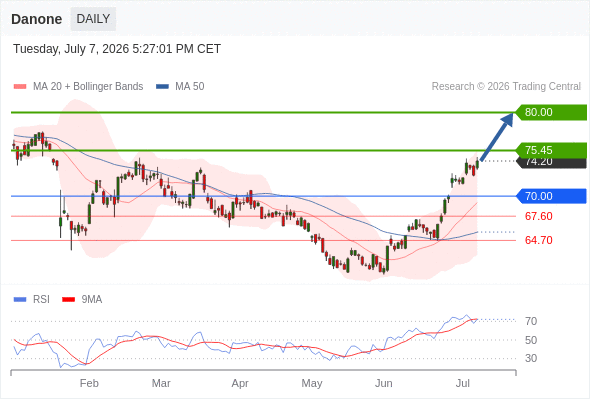Viewport: 590px width, 400px height.
Task: Select the Danone chart title
Action: tap(36, 19)
